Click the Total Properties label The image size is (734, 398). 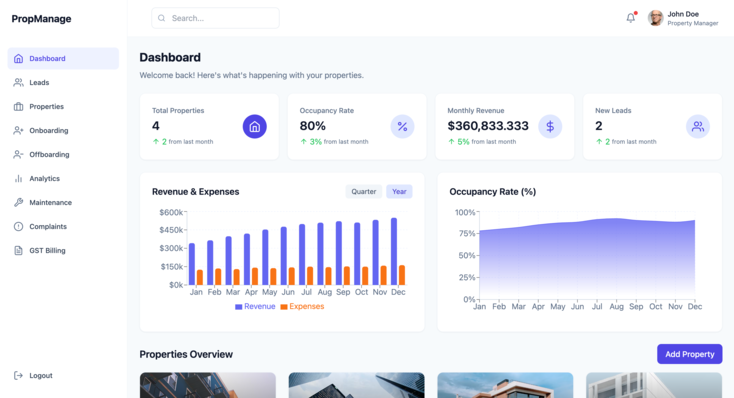click(178, 111)
